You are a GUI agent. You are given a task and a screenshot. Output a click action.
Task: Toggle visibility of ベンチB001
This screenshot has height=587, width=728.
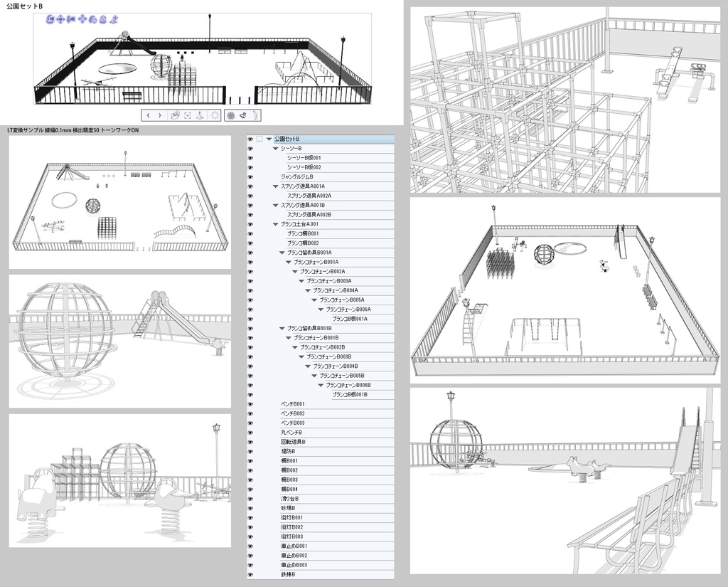coord(251,404)
